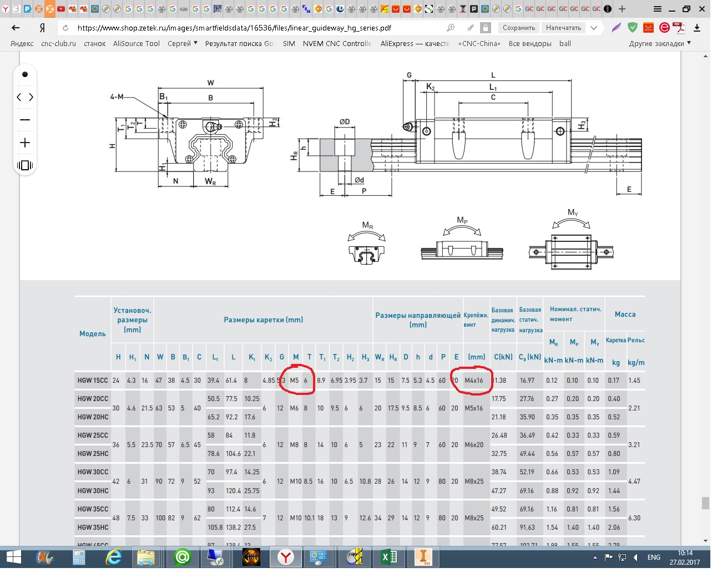Click the PDF viewer dot button
Screen dimensions: 717x588
coord(25,74)
